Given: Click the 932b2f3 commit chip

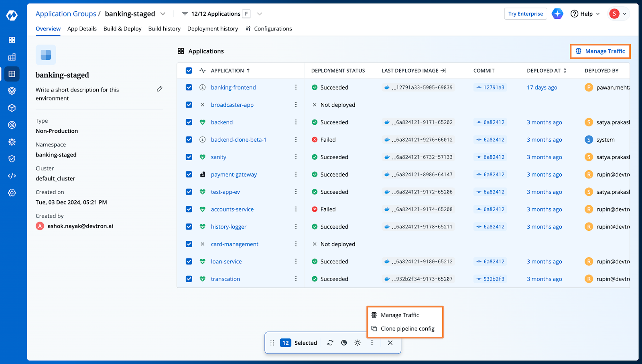Looking at the screenshot, I should pos(490,279).
